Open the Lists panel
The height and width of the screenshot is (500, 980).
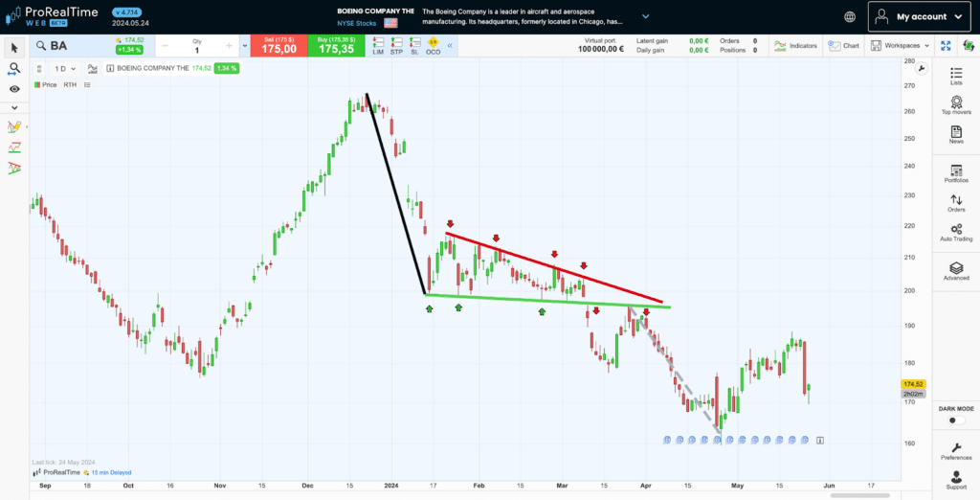coord(956,77)
